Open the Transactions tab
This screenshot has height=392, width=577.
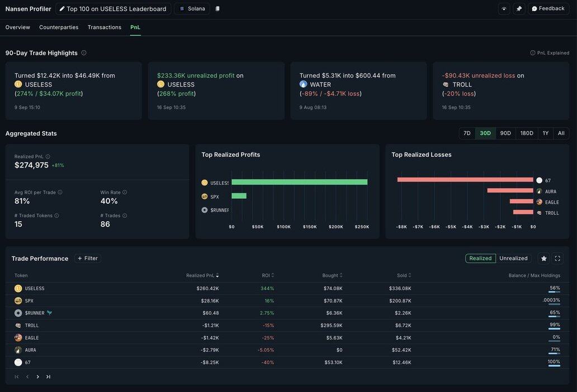[105, 27]
